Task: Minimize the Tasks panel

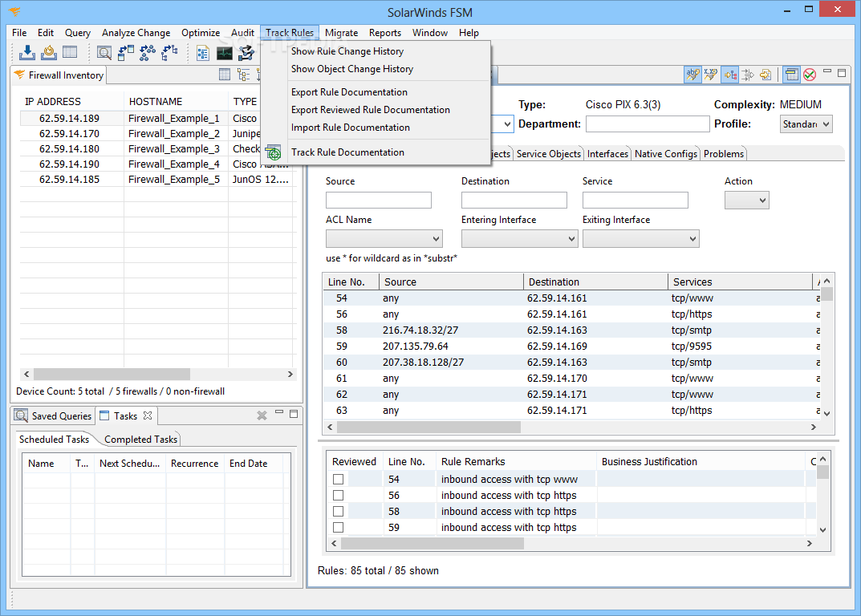Action: coord(279,411)
